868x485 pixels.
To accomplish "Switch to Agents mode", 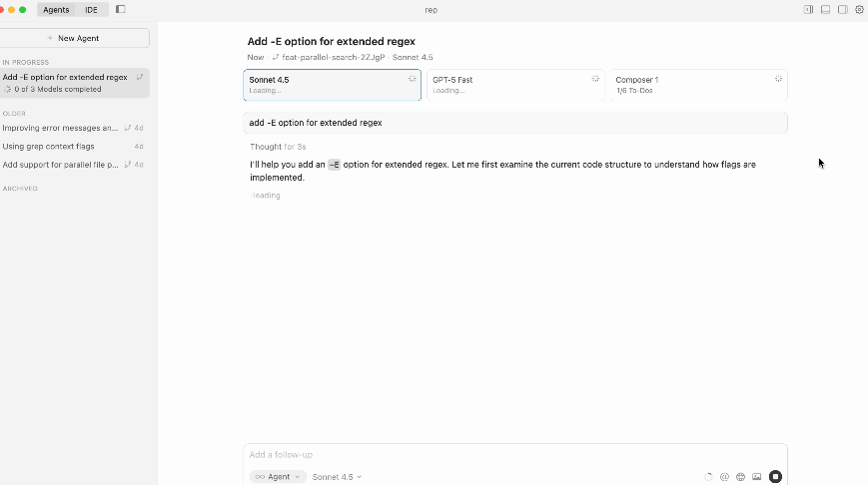I will (x=56, y=9).
